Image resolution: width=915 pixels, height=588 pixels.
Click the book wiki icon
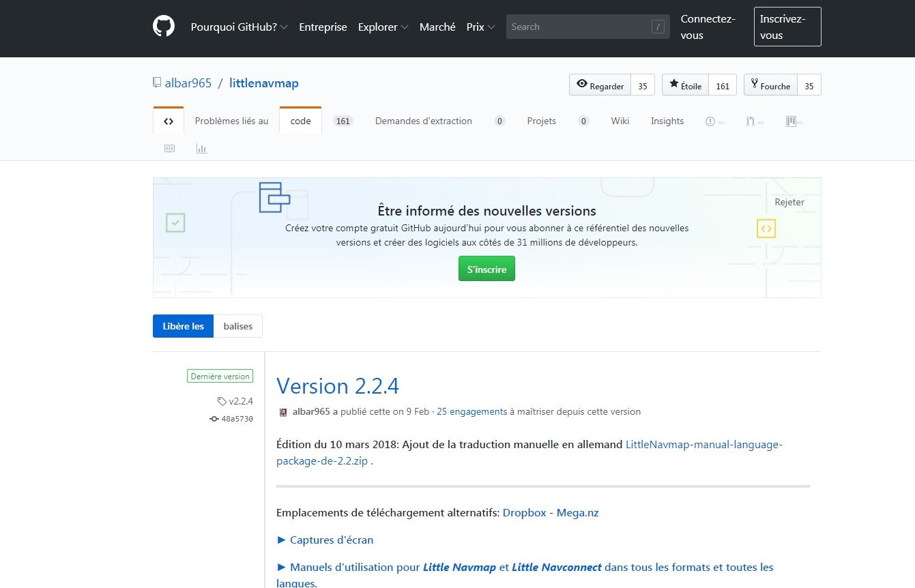[x=169, y=148]
